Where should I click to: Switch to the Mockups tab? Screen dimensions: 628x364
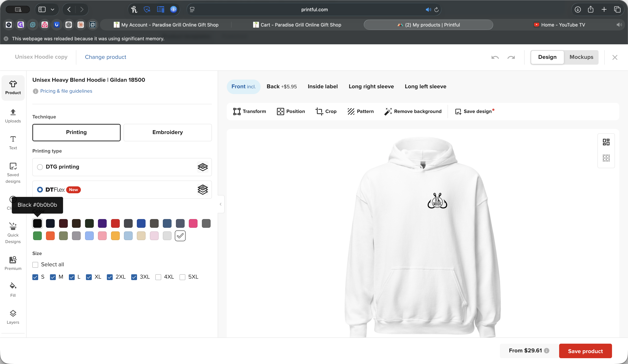pyautogui.click(x=581, y=57)
